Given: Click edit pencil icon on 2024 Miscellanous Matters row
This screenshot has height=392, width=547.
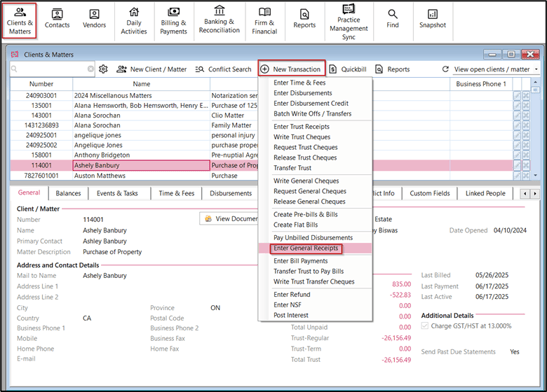Looking at the screenshot, I should coord(517,96).
